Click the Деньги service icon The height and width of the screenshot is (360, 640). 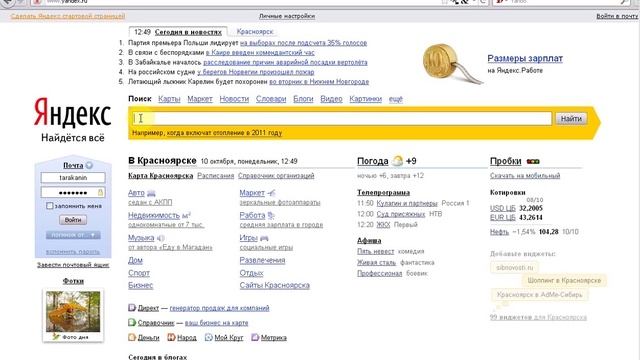(132, 337)
